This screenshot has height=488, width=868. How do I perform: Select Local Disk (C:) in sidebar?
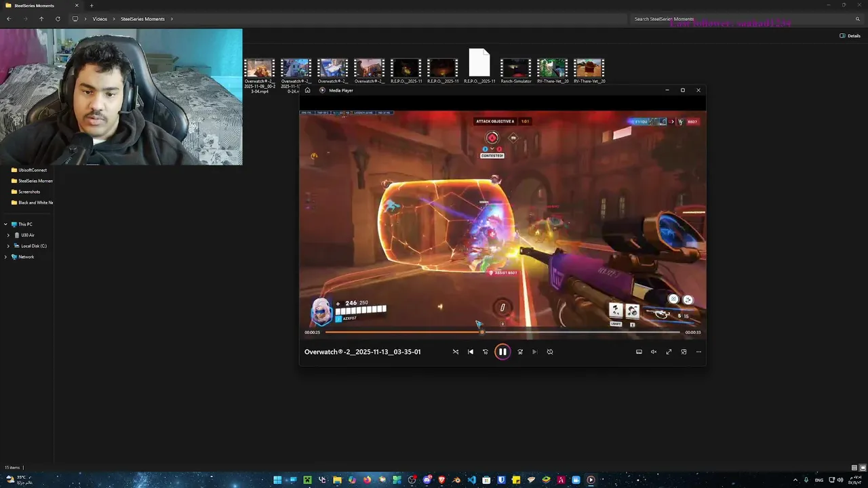30,246
